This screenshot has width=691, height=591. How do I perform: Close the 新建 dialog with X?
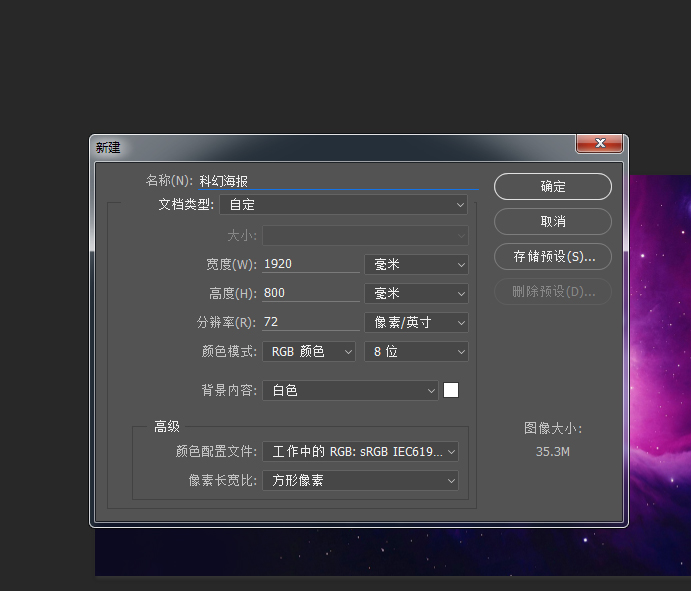pyautogui.click(x=599, y=143)
